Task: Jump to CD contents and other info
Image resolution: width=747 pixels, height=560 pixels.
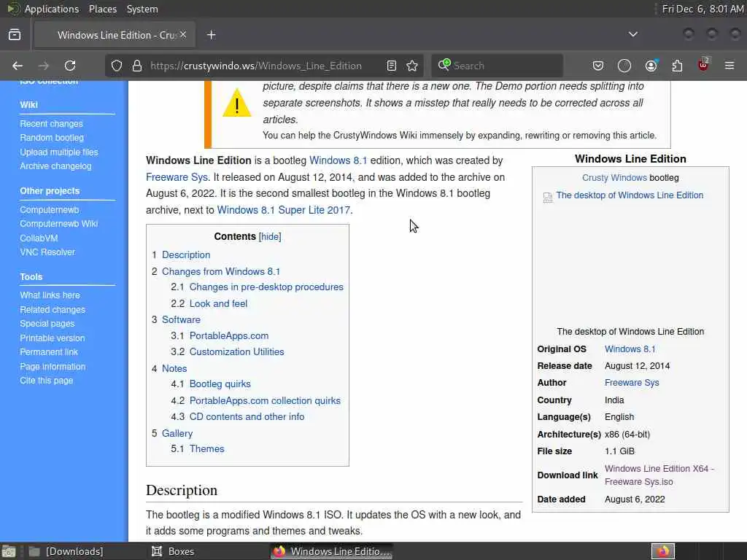Action: click(x=247, y=416)
